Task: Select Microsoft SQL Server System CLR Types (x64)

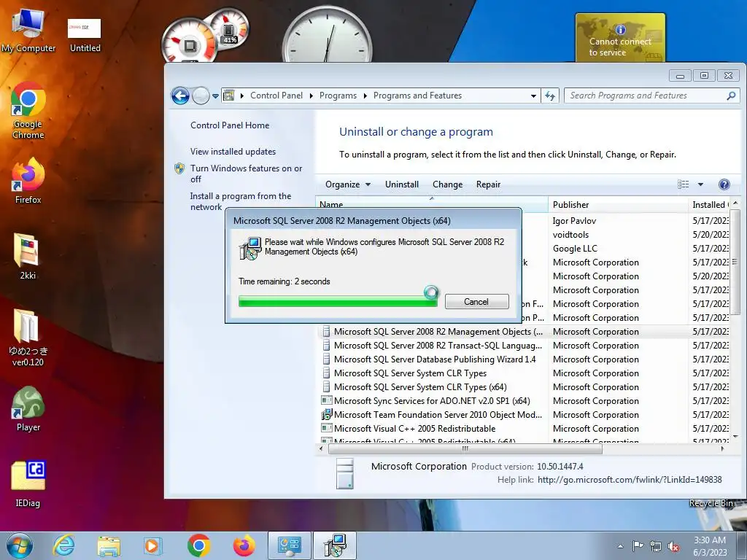Action: pos(419,387)
